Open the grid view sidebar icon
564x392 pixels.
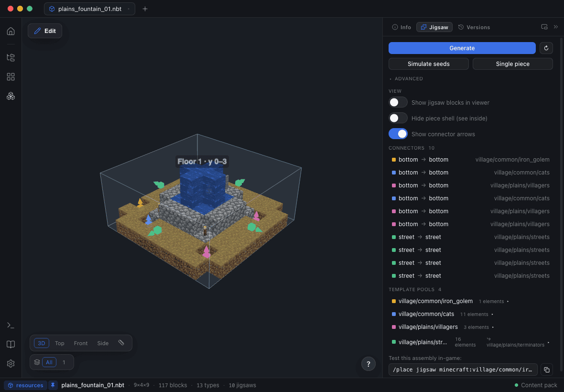[11, 76]
